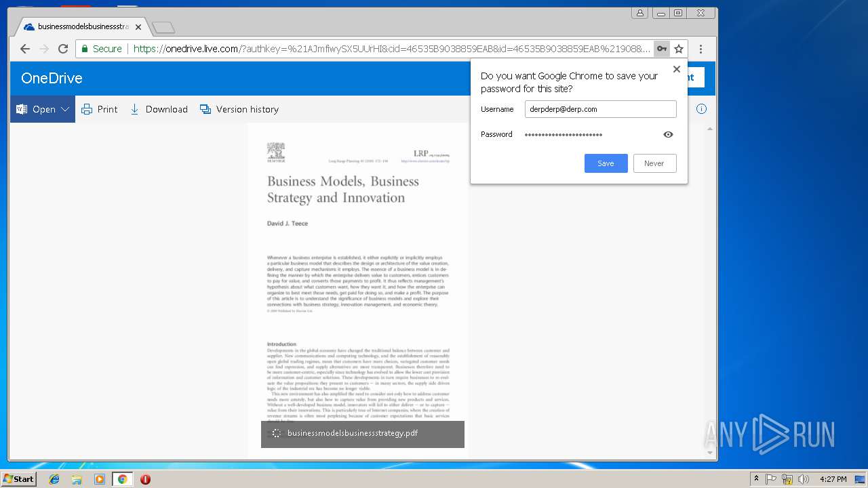Viewport: 868px width, 488px height.
Task: Click the Secure padlock indicator
Action: point(102,49)
